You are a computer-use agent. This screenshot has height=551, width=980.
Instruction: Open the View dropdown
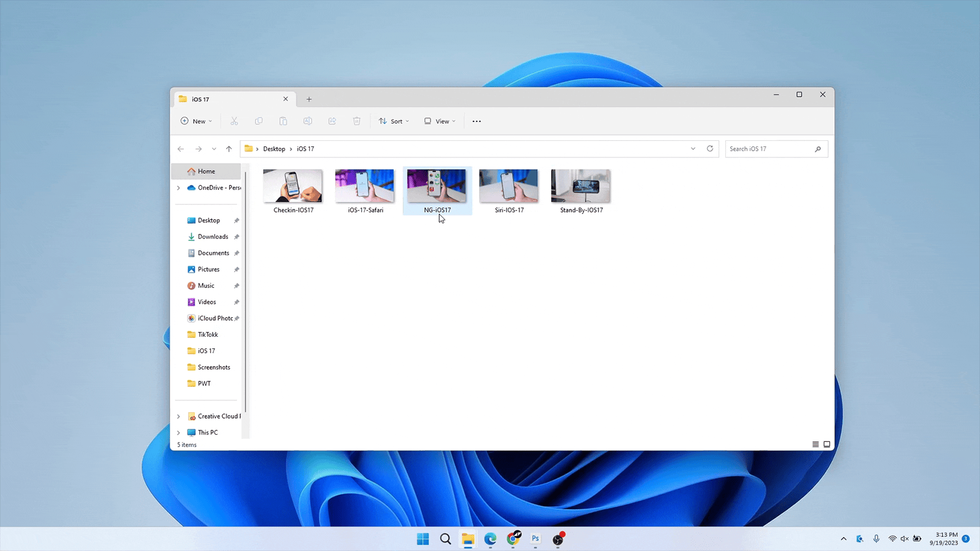tap(439, 121)
